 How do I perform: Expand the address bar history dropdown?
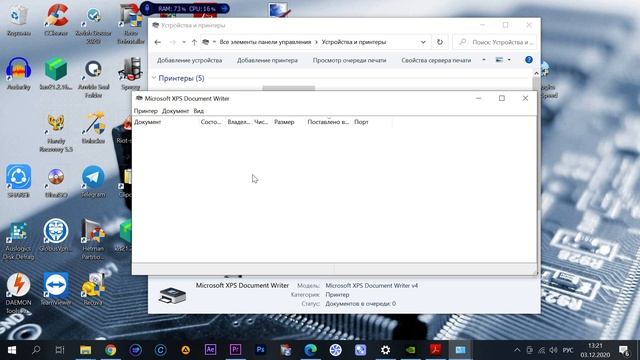click(423, 42)
